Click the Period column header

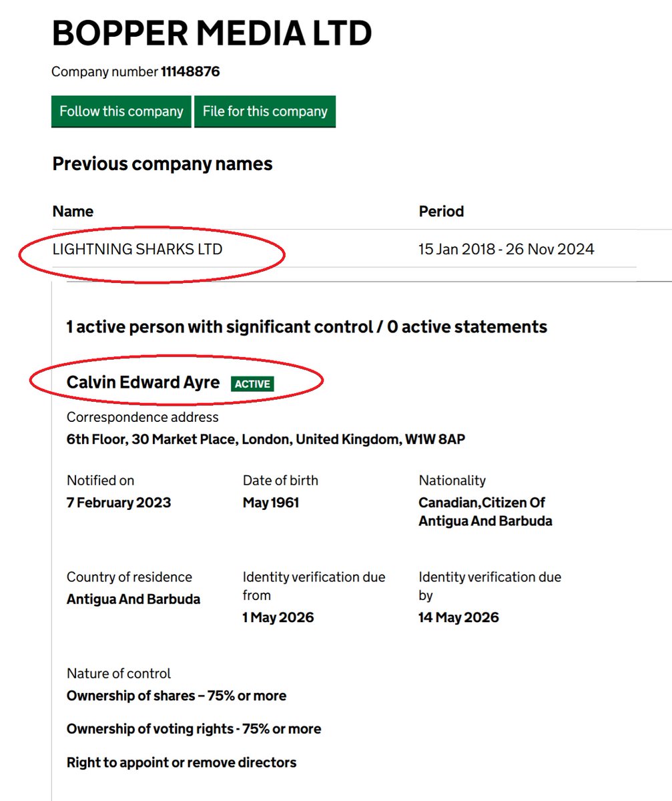[x=441, y=212]
